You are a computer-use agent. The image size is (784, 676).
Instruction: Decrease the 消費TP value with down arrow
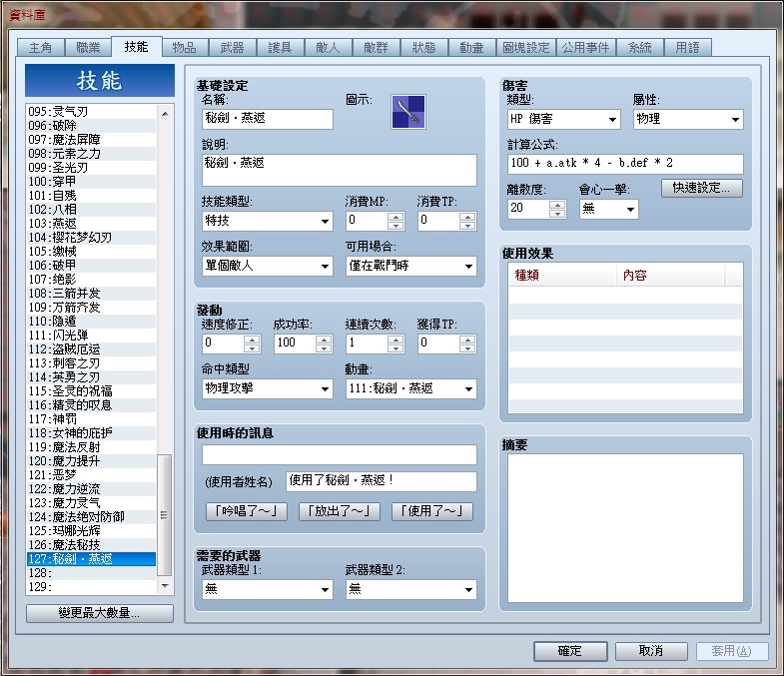[467, 226]
